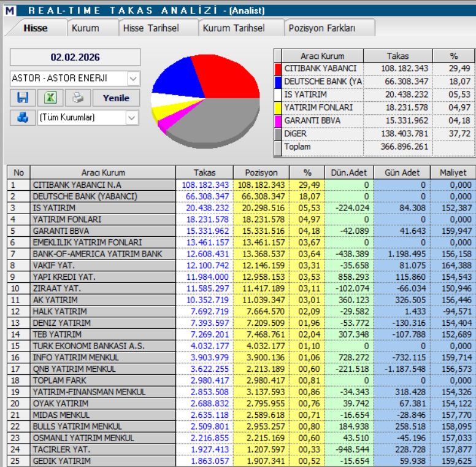Click the blue DEUTSCHE BANK color swatch
Image resolution: width=476 pixels, height=467 pixels.
coord(278,82)
